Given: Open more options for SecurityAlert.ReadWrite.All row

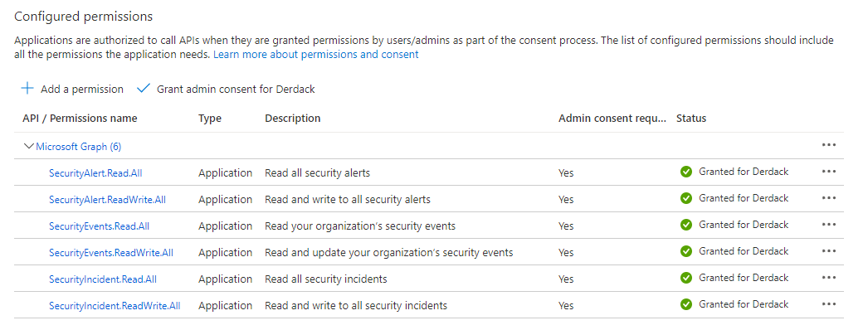Looking at the screenshot, I should [x=829, y=198].
